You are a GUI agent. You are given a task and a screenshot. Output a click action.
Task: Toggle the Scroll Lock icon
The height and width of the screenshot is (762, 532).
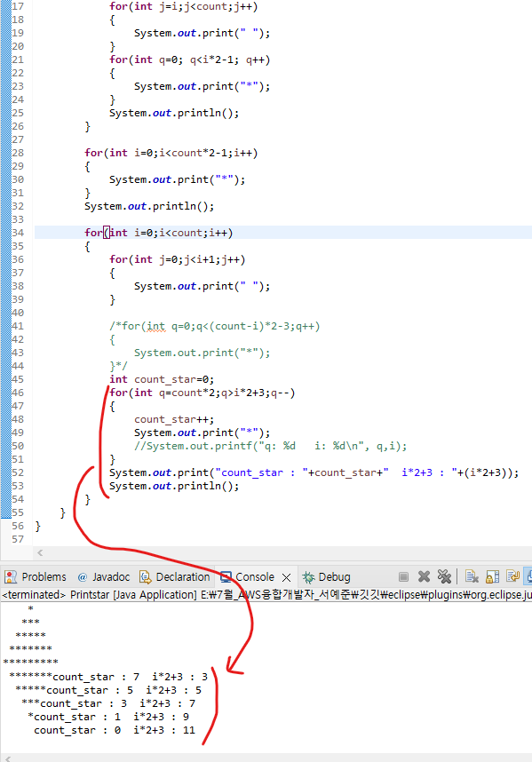(x=493, y=577)
